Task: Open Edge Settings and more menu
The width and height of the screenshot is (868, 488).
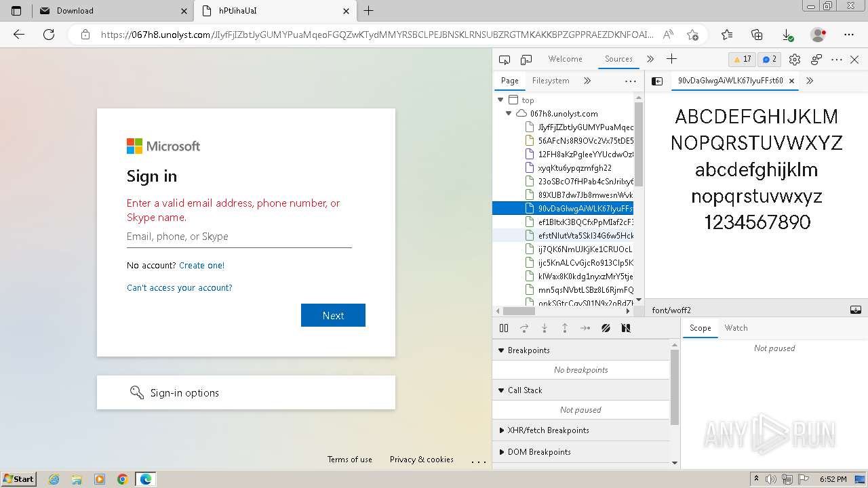Action: coord(849,35)
